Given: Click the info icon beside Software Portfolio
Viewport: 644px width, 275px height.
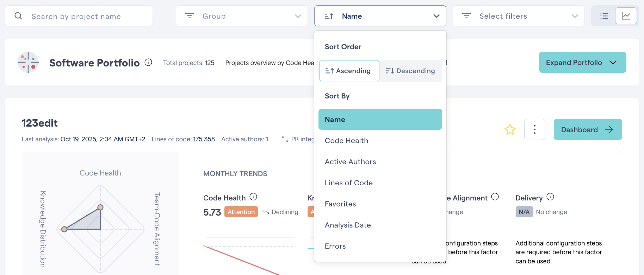Looking at the screenshot, I should click(x=148, y=63).
